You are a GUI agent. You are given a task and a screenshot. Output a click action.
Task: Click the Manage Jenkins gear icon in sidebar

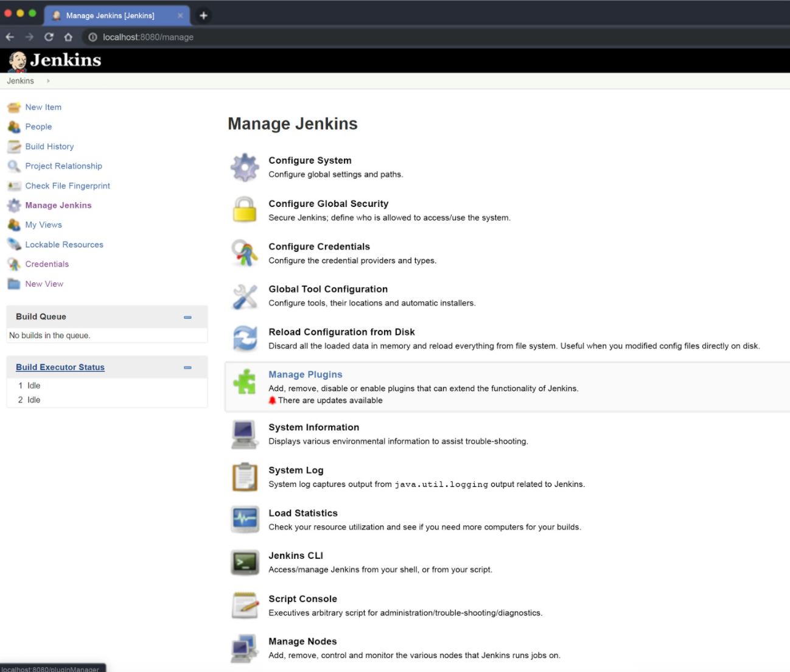(x=14, y=205)
